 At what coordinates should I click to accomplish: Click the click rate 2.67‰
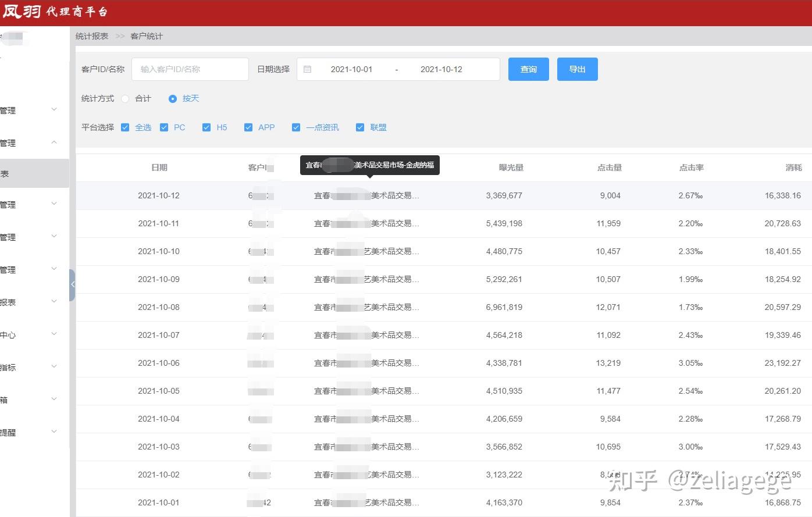(690, 195)
